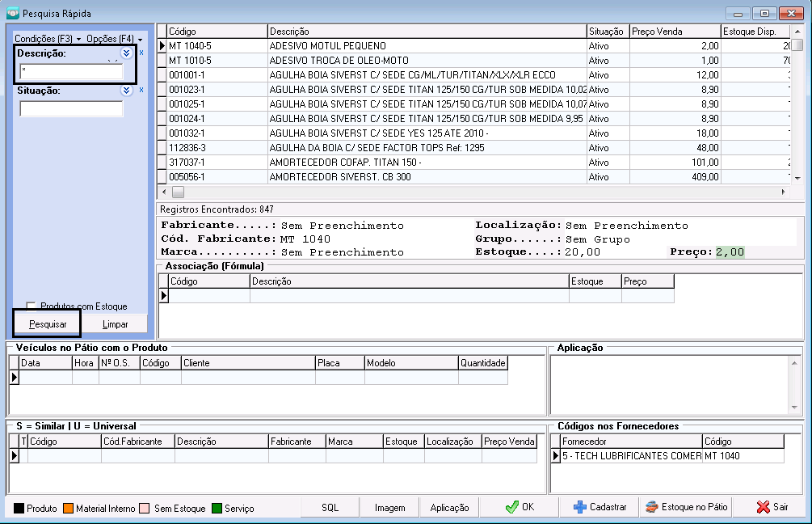Image resolution: width=812 pixels, height=524 pixels.
Task: Click into the Descrição search field
Action: [71, 71]
